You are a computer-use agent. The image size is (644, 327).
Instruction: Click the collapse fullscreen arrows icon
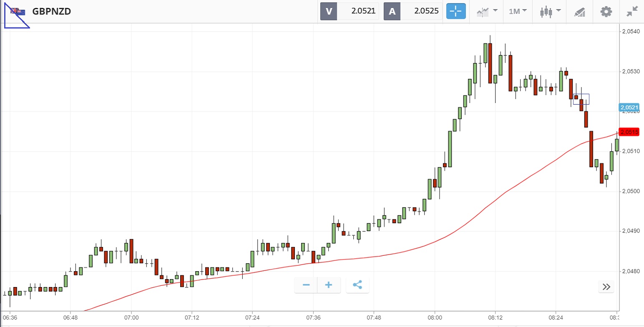coord(632,11)
